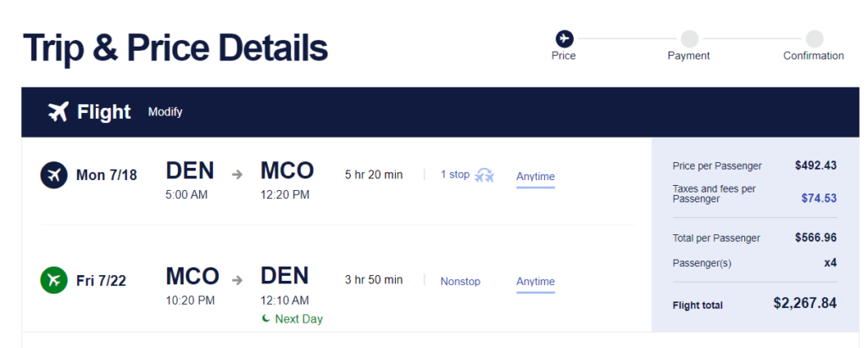Click the arrow between DEN and MCO outbound
Viewport: 868px width, 348px height.
click(237, 175)
